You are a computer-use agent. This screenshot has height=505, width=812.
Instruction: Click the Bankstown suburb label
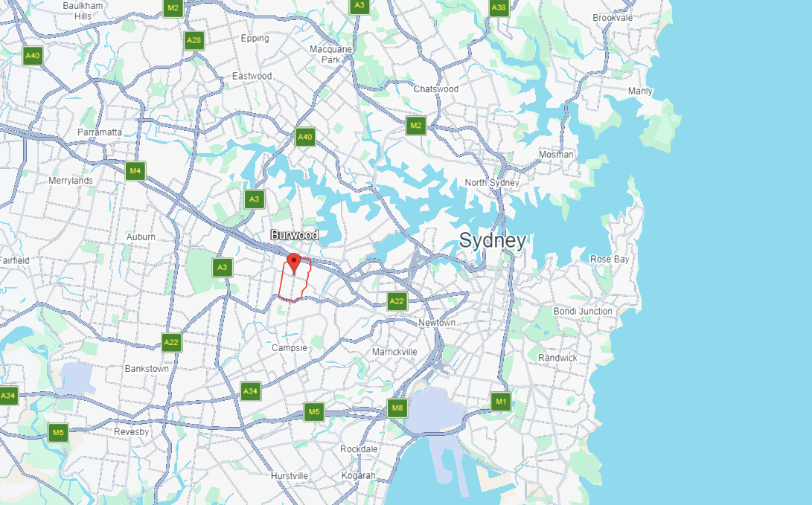pyautogui.click(x=147, y=368)
